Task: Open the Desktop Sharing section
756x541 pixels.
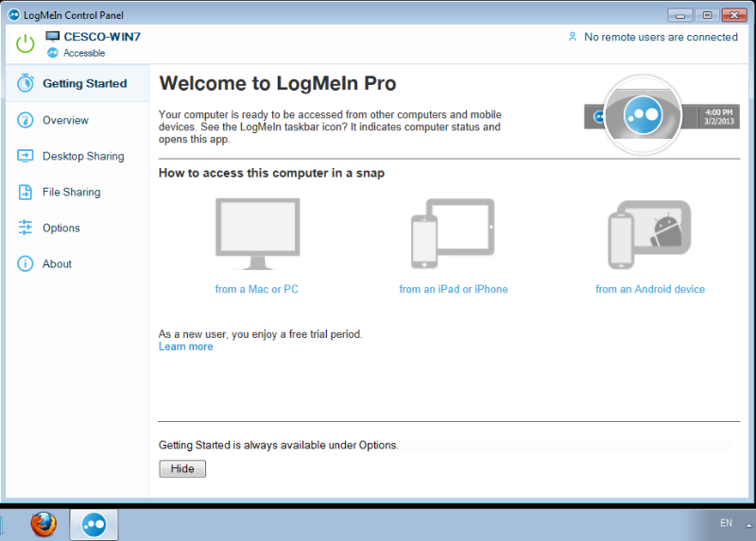Action: 77,156
